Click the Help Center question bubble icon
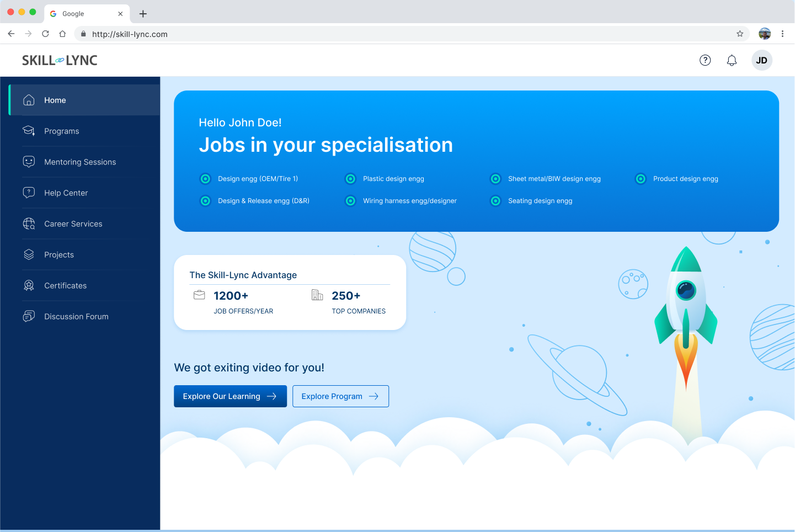 (x=29, y=193)
